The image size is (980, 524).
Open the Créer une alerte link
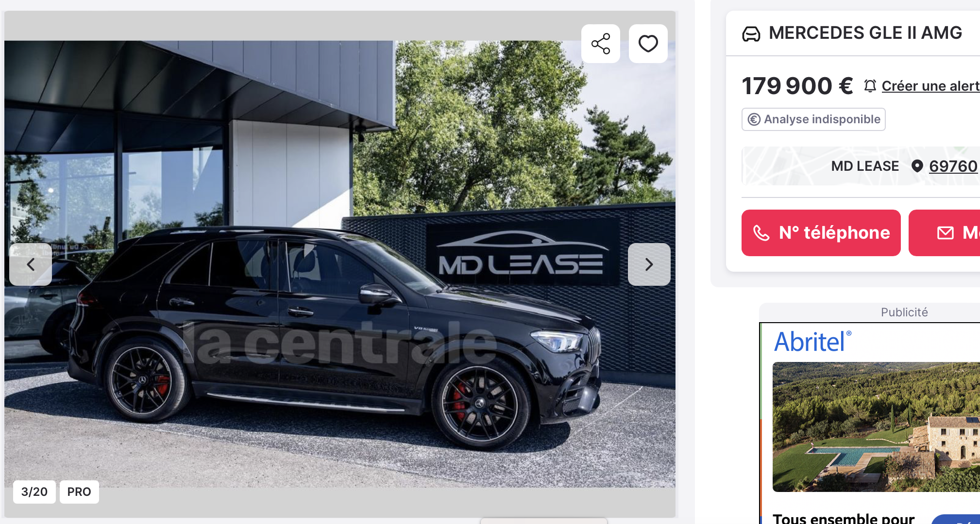point(930,86)
